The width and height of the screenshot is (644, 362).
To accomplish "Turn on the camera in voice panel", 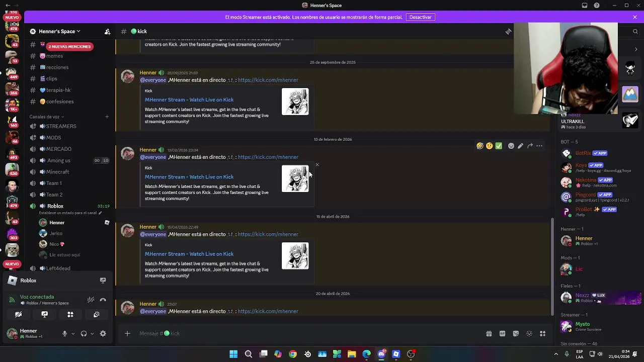I will click(19, 314).
